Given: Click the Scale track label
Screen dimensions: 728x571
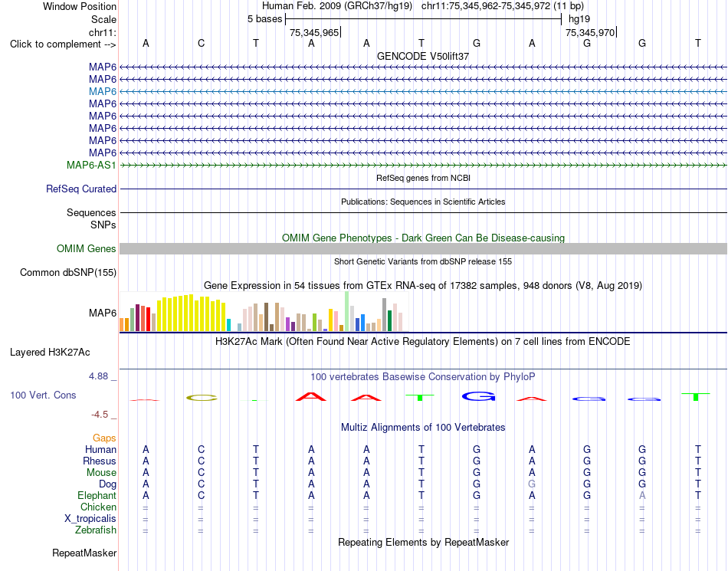Looking at the screenshot, I should click(103, 19).
